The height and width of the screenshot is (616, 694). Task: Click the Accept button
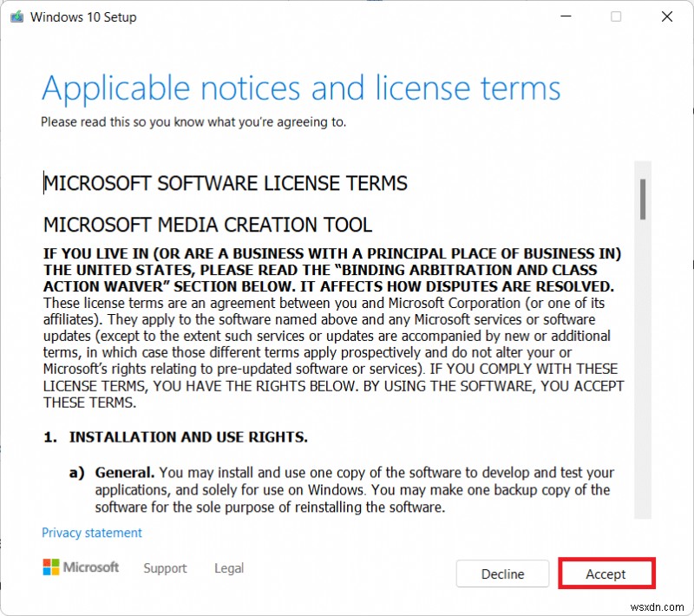click(x=606, y=573)
